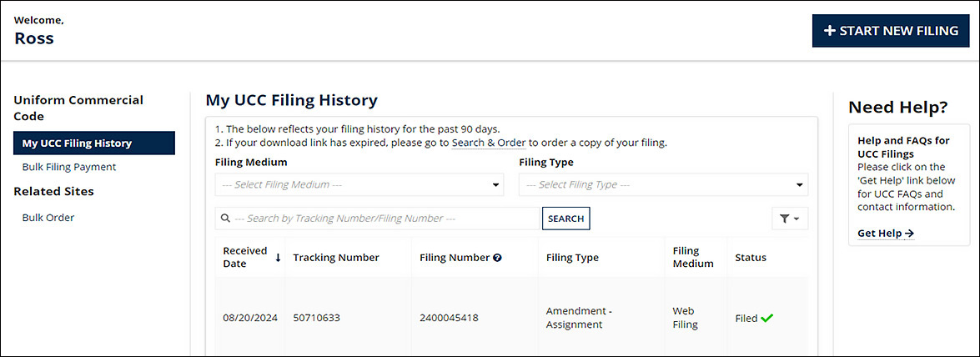Select filing number 2400045418
The image size is (980, 357).
449,318
